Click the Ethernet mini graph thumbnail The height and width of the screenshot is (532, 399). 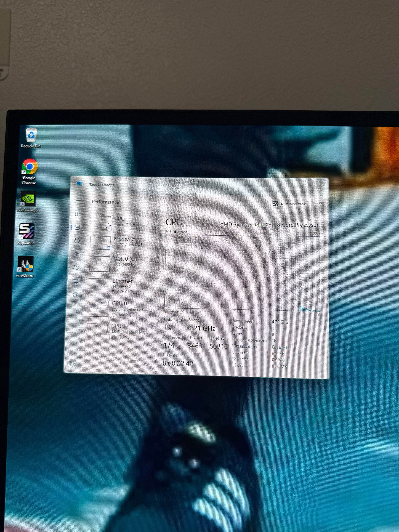pyautogui.click(x=99, y=286)
